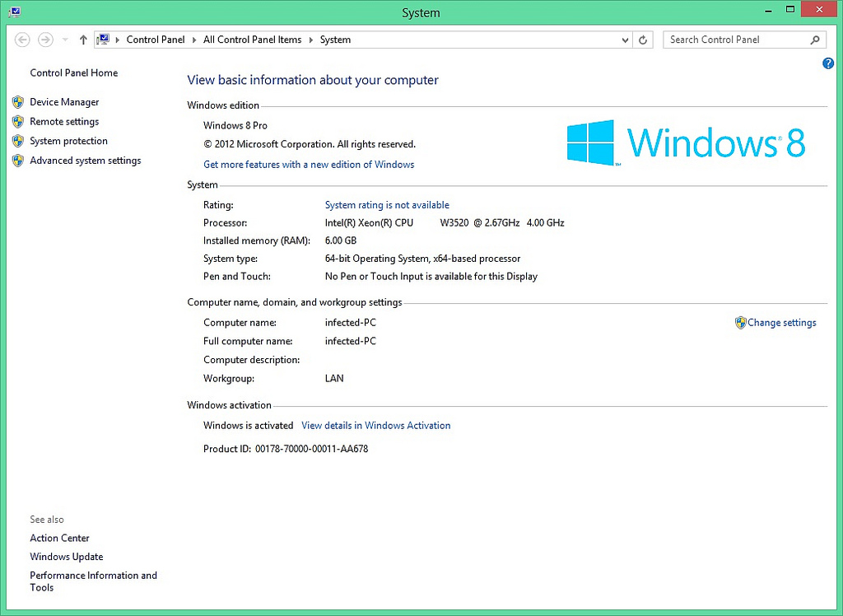Minimize the System window
Viewport: 843px width, 616px height.
[770, 9]
